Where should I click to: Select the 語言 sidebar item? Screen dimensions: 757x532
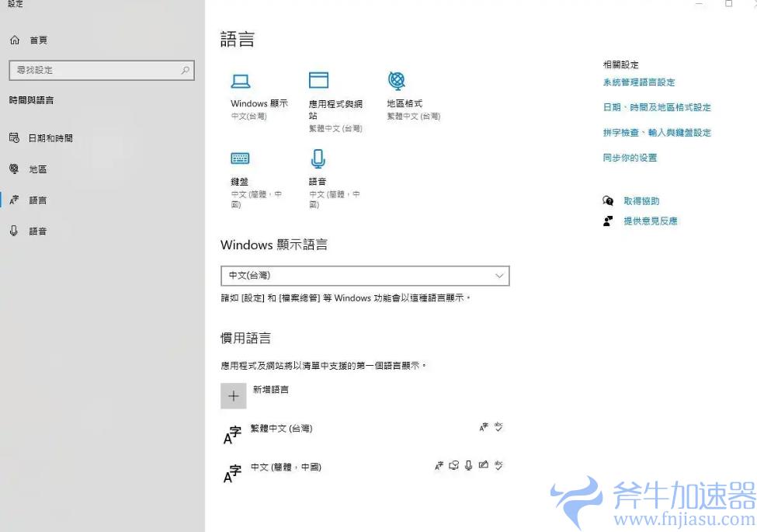[x=38, y=200]
